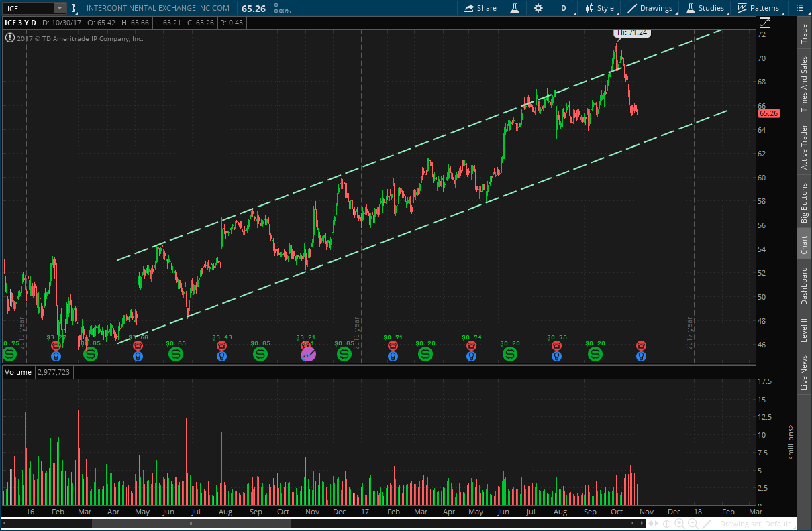Expand the ICE symbol dropdown arrow
The height and width of the screenshot is (531, 812).
click(x=60, y=9)
